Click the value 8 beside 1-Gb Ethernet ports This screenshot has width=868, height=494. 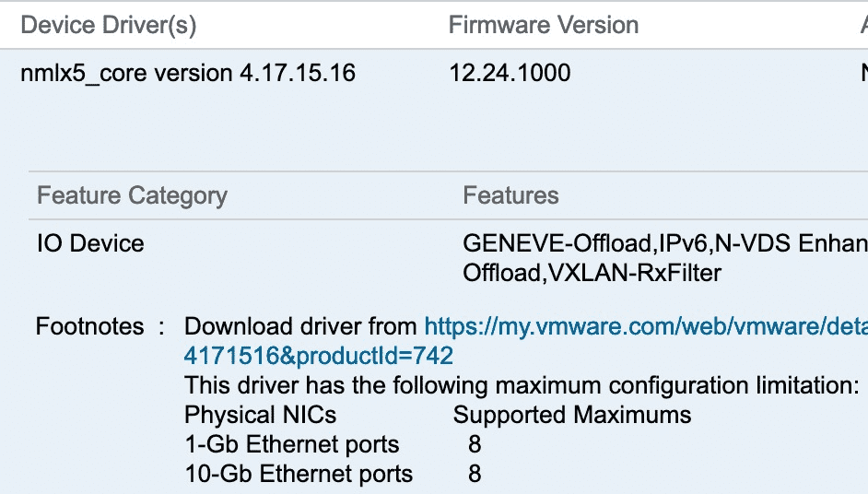pos(475,444)
